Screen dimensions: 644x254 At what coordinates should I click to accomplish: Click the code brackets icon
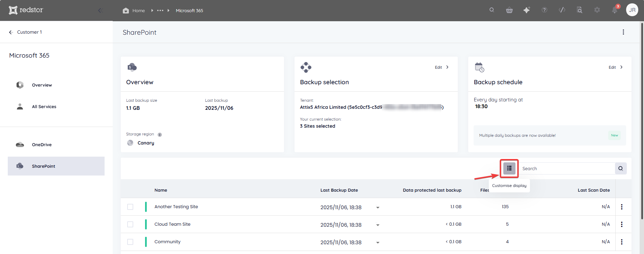pos(562,10)
